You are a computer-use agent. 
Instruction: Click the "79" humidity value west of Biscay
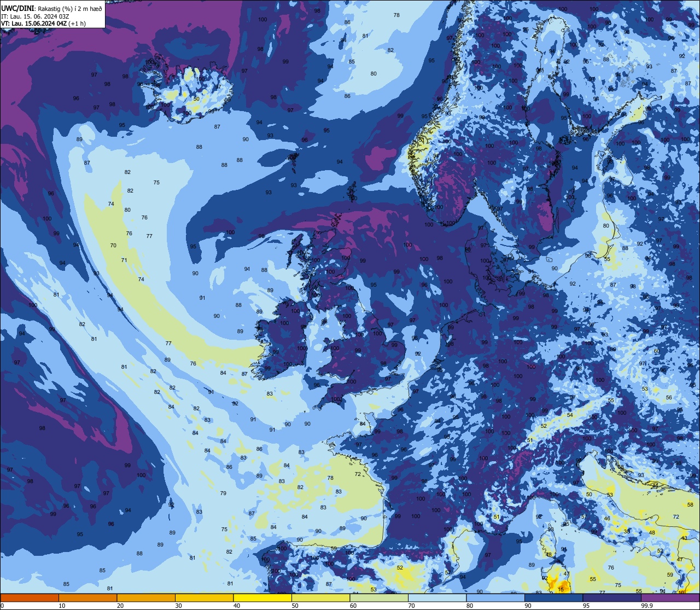point(223,493)
